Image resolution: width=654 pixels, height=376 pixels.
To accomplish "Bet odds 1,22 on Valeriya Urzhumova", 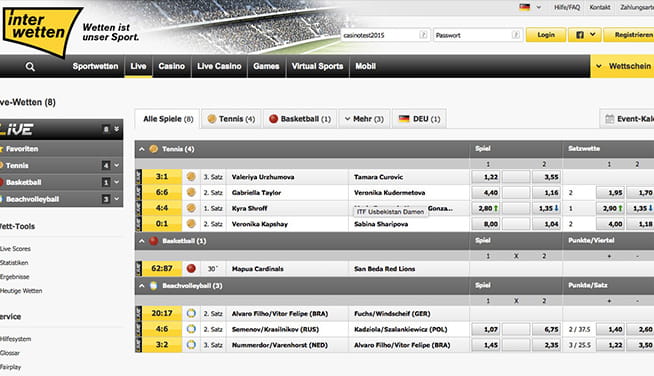I will coord(485,177).
